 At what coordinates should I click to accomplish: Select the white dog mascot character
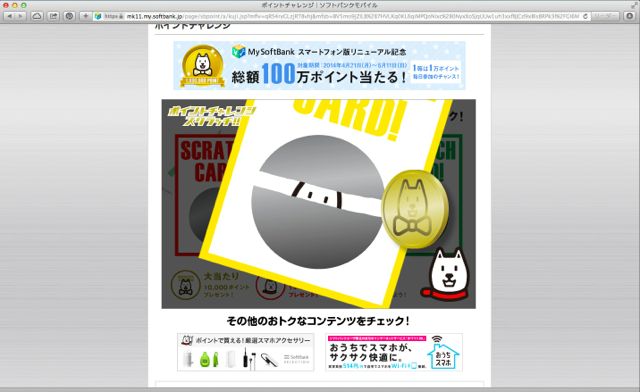[446, 274]
